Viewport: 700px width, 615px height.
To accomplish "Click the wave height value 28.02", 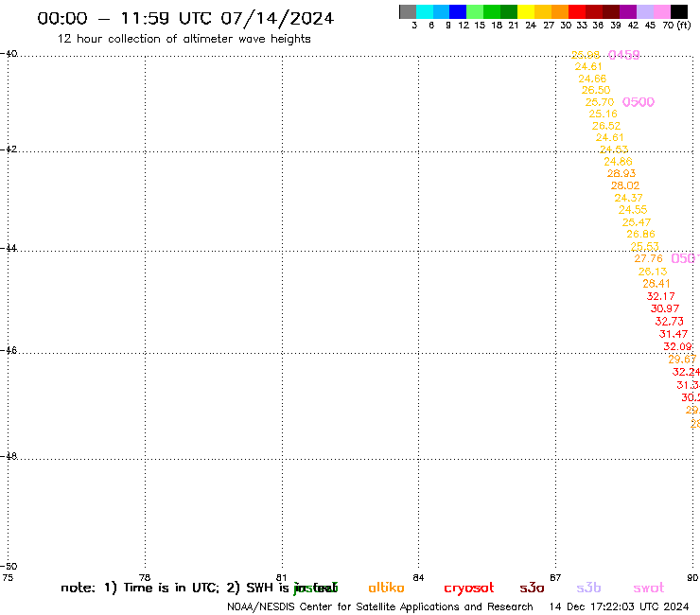I will pyautogui.click(x=625, y=185).
